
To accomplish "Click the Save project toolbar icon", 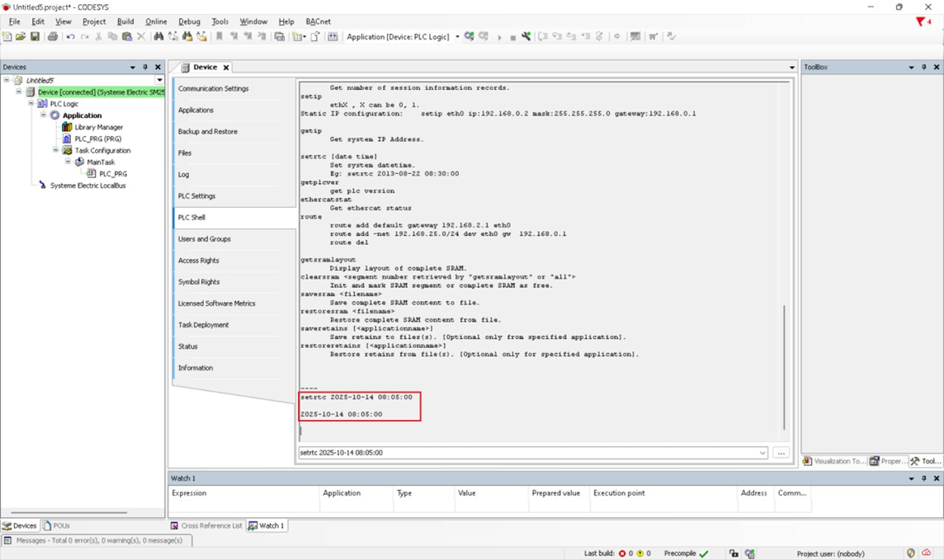I will pos(35,37).
